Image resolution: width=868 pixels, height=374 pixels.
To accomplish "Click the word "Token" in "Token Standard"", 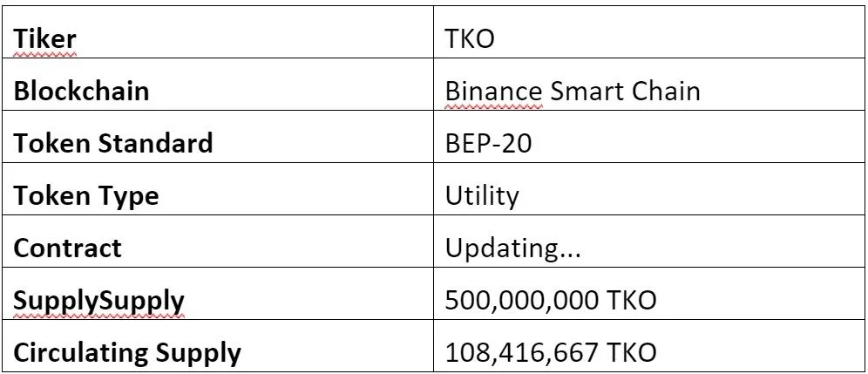I will 50,144.
